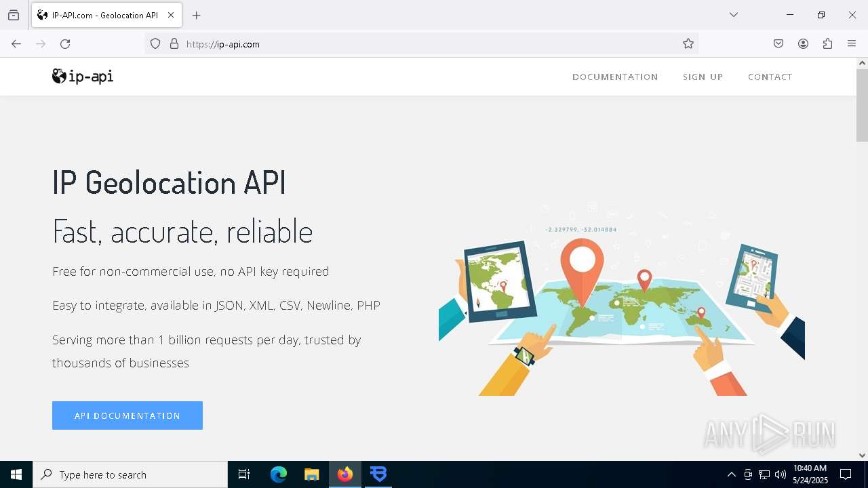Expand the list all tabs chevron
This screenshot has width=868, height=488.
[733, 15]
